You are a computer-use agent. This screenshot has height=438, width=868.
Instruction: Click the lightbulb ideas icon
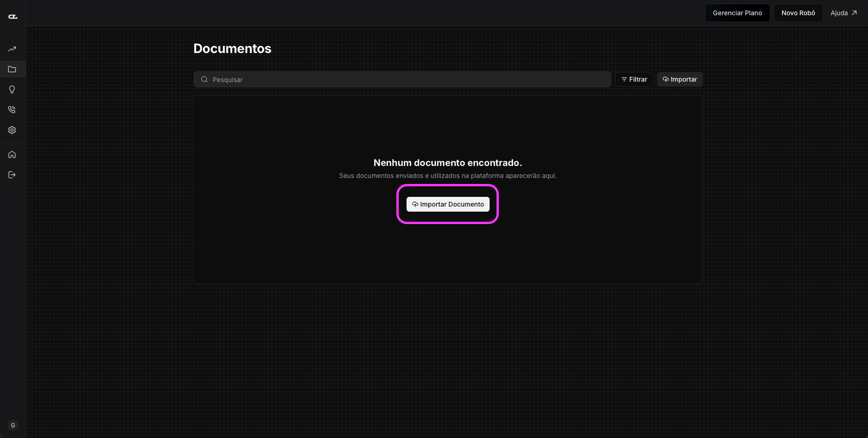click(12, 89)
